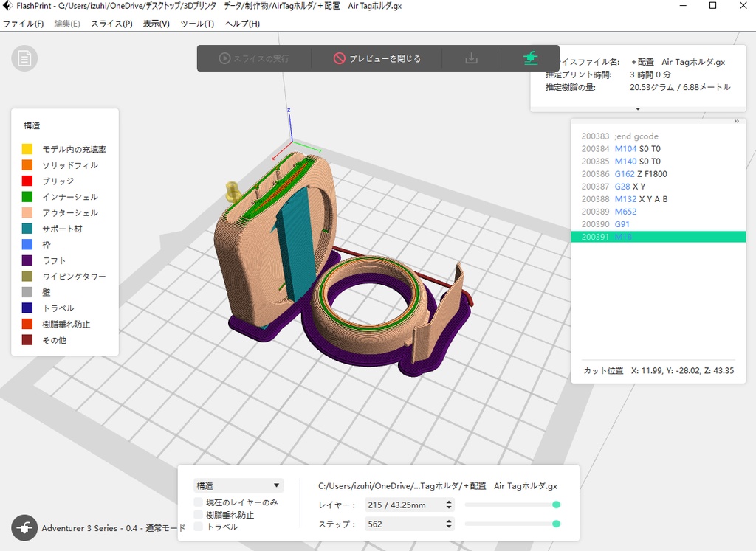Image resolution: width=756 pixels, height=551 pixels.
Task: Click the FlashPrint app logo icon
Action: pyautogui.click(x=7, y=6)
